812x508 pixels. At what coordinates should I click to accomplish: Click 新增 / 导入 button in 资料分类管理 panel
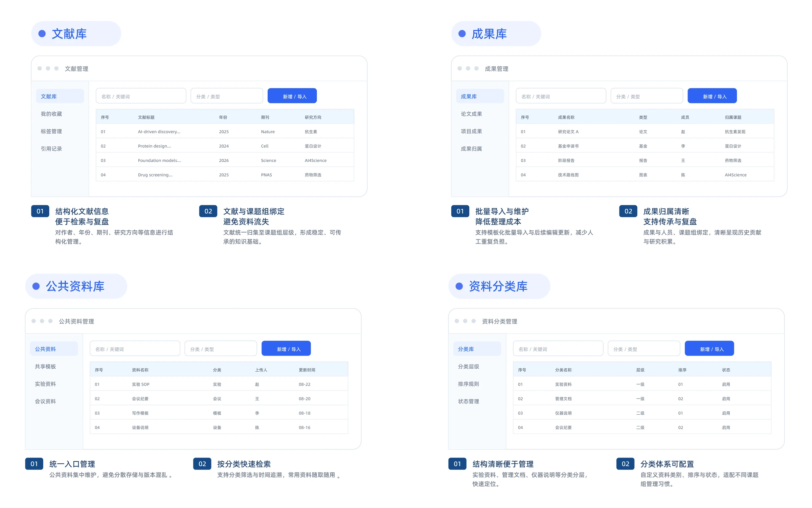709,348
